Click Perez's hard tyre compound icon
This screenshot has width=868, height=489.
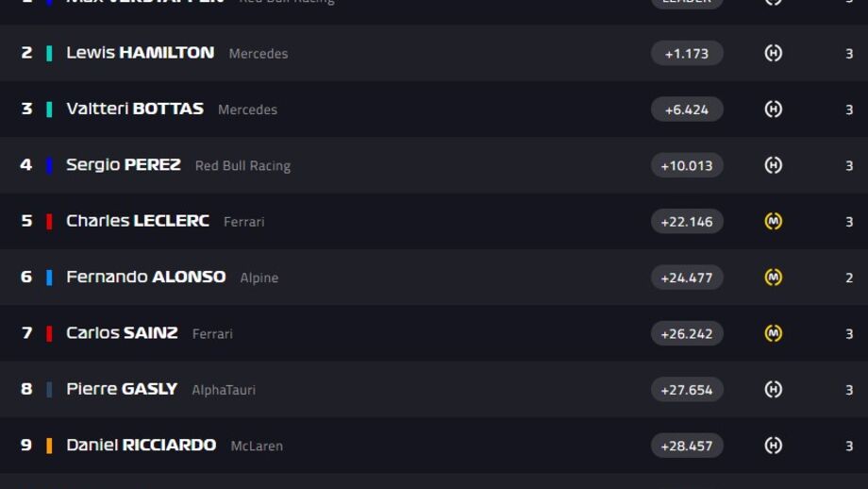pos(774,165)
